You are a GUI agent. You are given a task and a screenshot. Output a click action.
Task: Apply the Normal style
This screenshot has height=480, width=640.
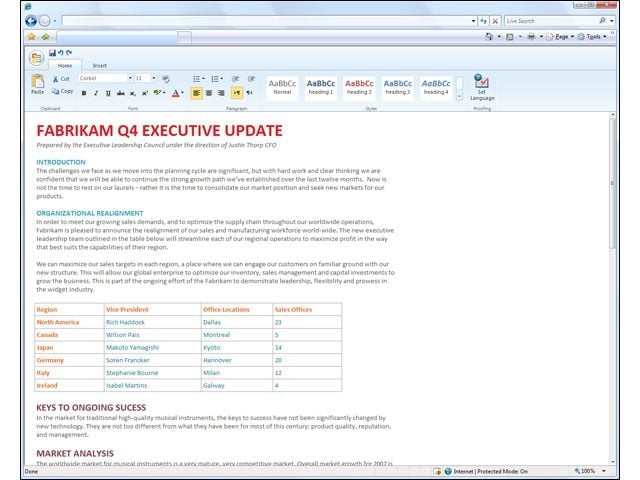click(x=282, y=87)
